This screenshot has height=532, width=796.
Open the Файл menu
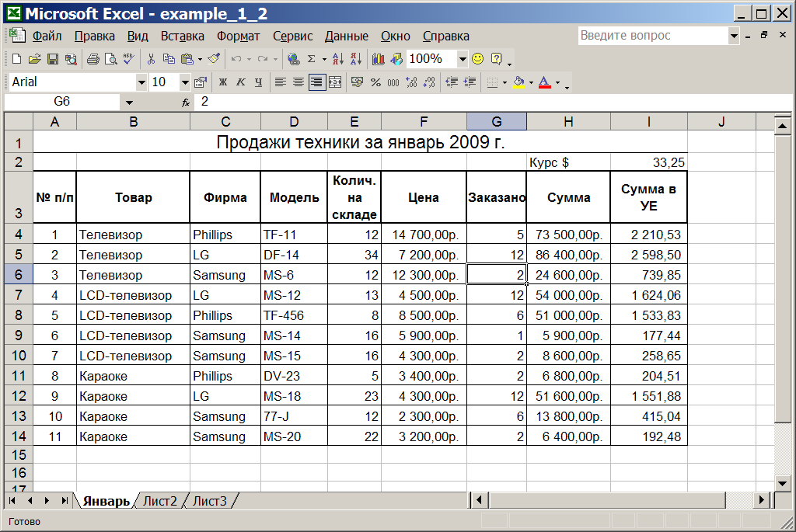47,36
